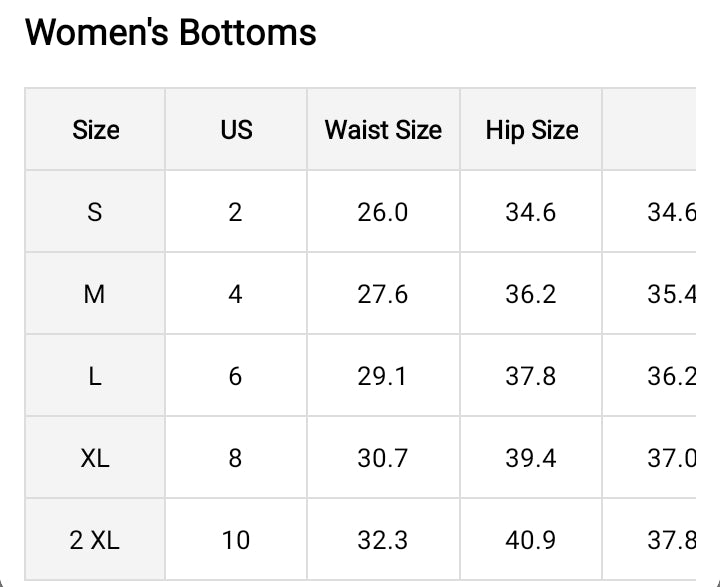Select the Size column header

coord(96,130)
